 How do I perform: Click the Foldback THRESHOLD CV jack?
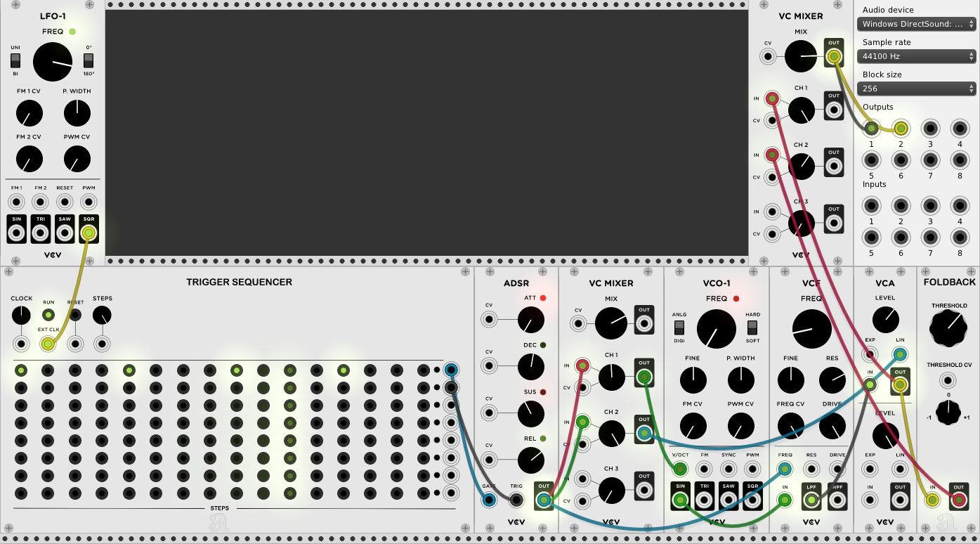pos(948,381)
